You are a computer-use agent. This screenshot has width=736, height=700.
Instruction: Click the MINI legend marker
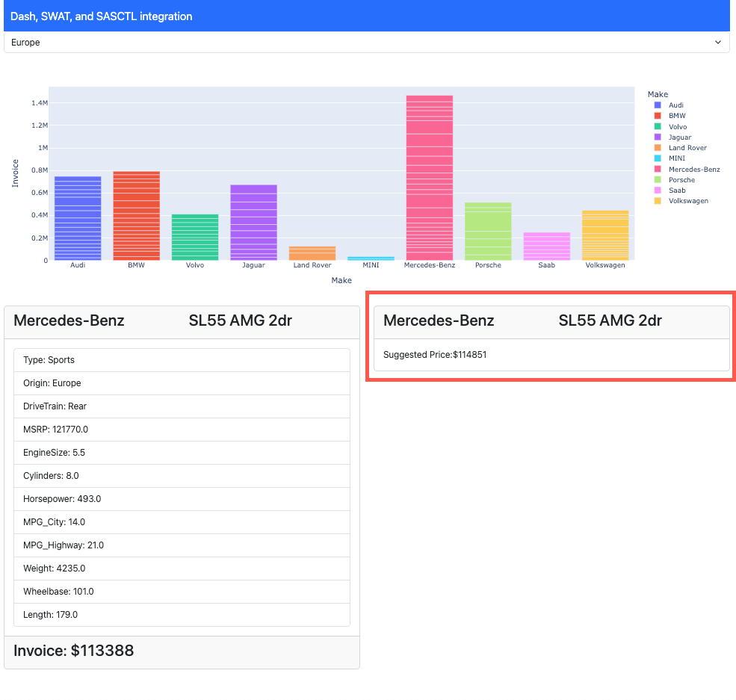click(656, 158)
